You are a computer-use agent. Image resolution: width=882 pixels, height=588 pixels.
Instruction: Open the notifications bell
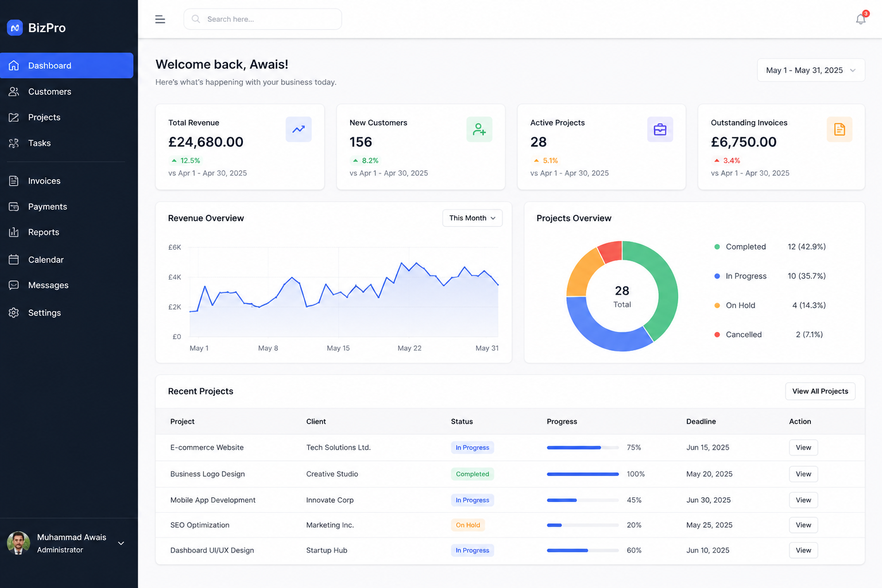[x=860, y=20]
